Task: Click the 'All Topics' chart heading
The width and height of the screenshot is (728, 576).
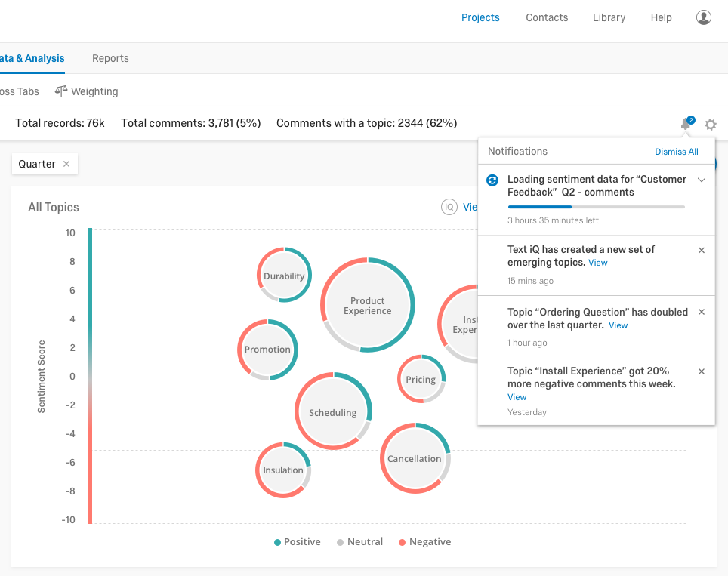Action: (x=54, y=207)
